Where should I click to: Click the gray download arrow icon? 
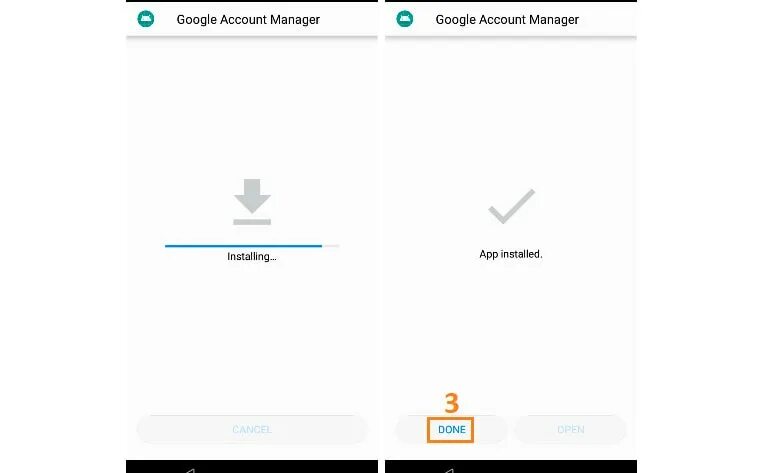[252, 202]
